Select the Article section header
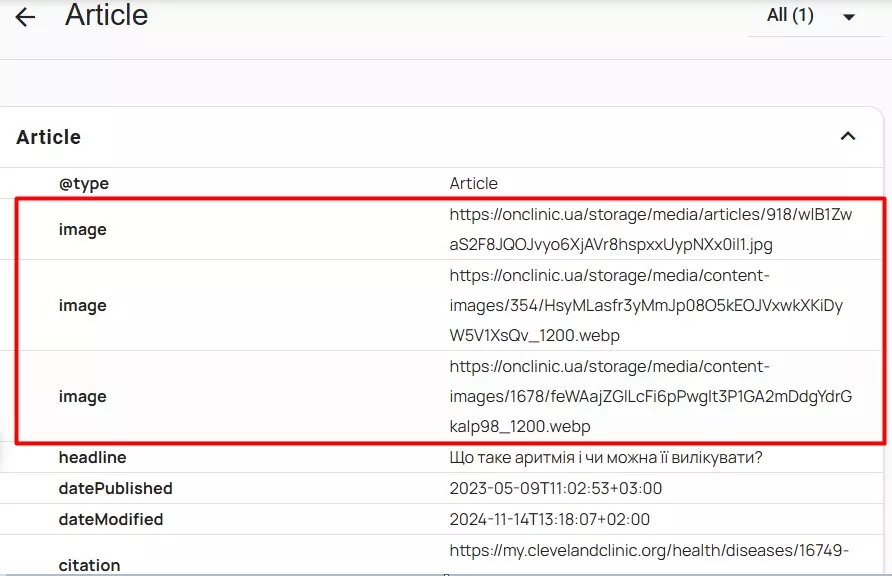The width and height of the screenshot is (892, 576). 48,137
